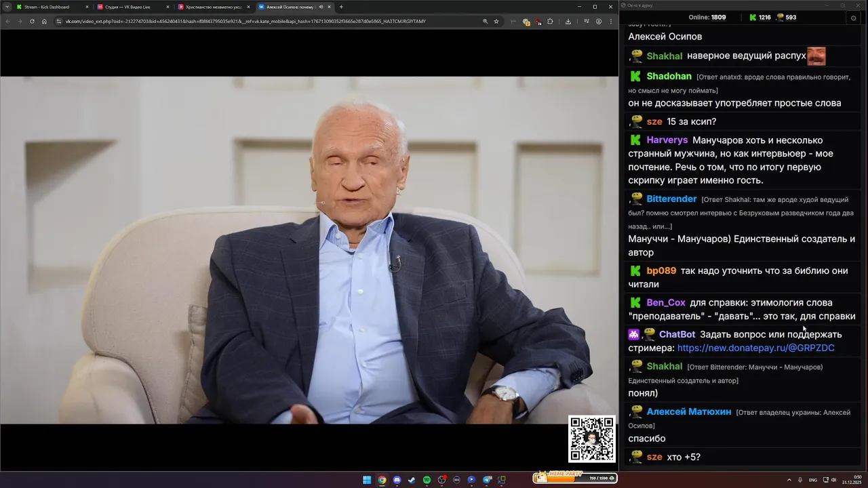Viewport: 868px width, 488px height.
Task: Click username Bitterender in chat
Action: [671, 199]
